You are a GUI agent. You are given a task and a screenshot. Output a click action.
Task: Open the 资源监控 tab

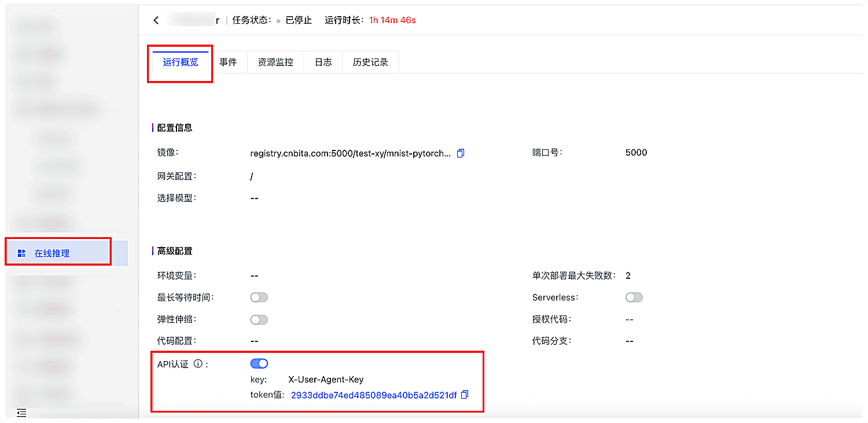click(x=275, y=62)
